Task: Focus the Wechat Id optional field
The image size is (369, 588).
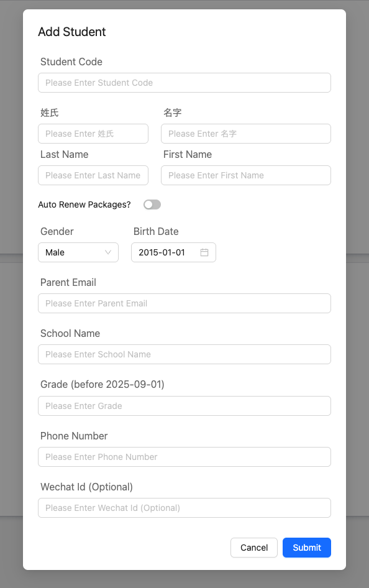Action: (184, 508)
